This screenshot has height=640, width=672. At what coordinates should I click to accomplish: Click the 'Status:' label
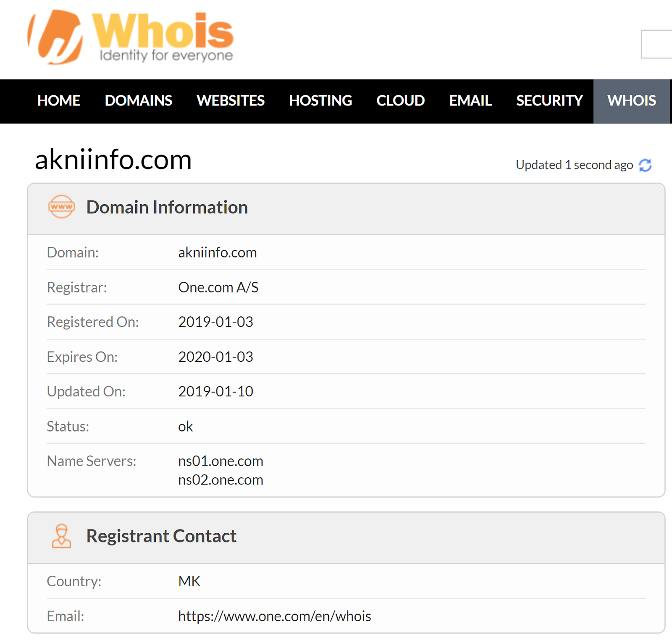coord(68,427)
